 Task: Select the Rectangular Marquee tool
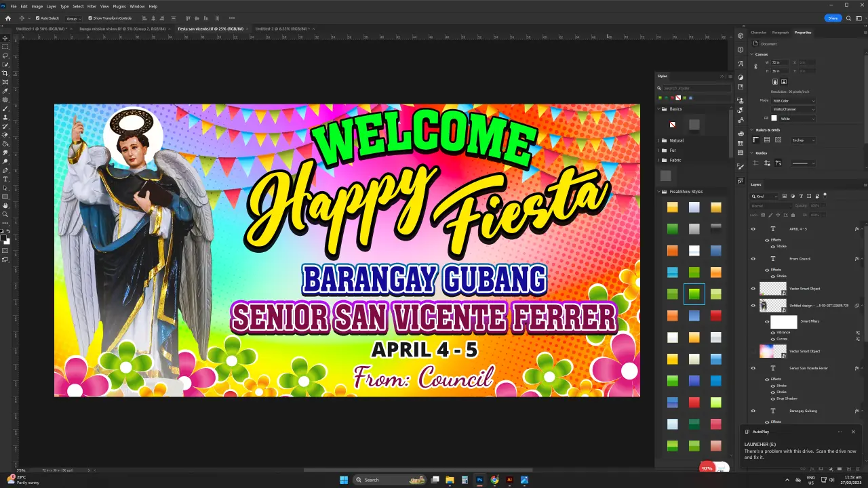coord(5,47)
